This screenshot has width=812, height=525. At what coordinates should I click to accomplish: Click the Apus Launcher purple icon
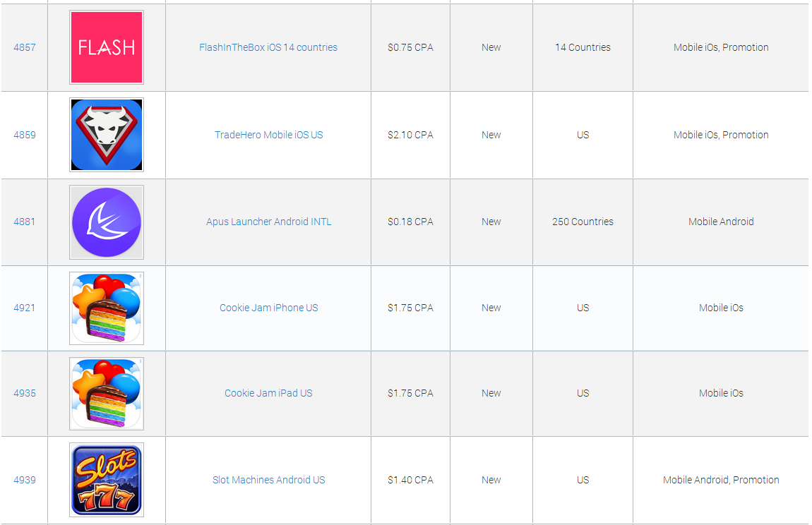coord(107,222)
